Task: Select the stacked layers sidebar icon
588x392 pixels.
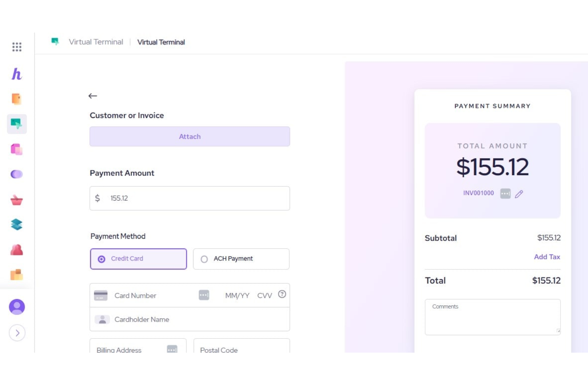Action: 16,225
